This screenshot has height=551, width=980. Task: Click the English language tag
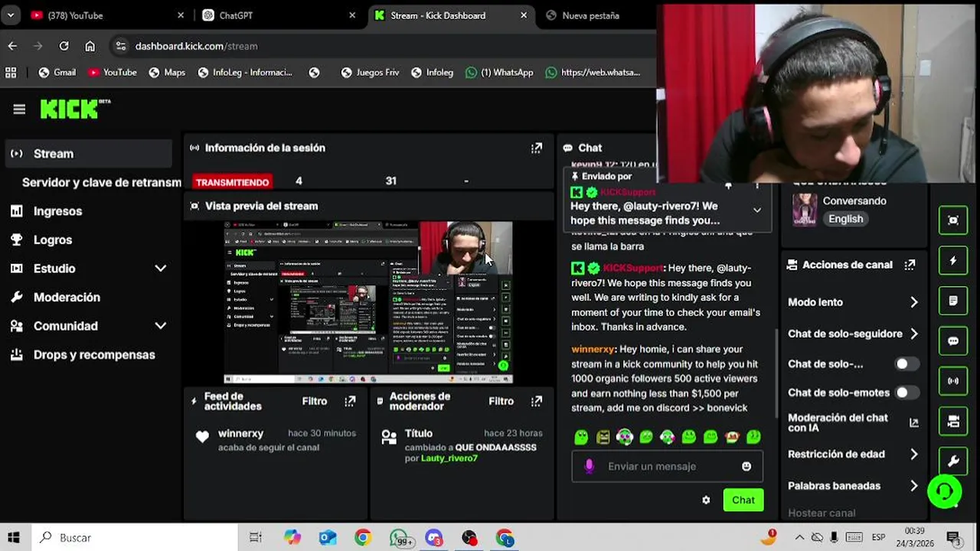pyautogui.click(x=845, y=219)
